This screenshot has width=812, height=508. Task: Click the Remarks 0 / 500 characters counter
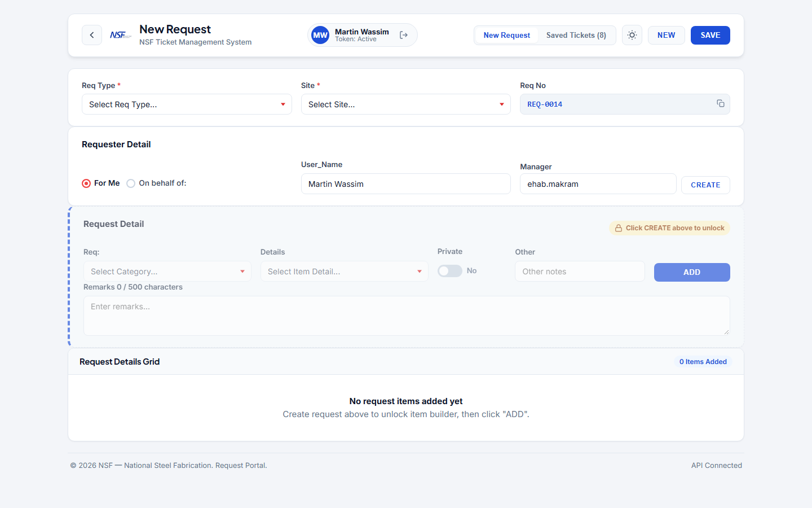[x=133, y=287]
